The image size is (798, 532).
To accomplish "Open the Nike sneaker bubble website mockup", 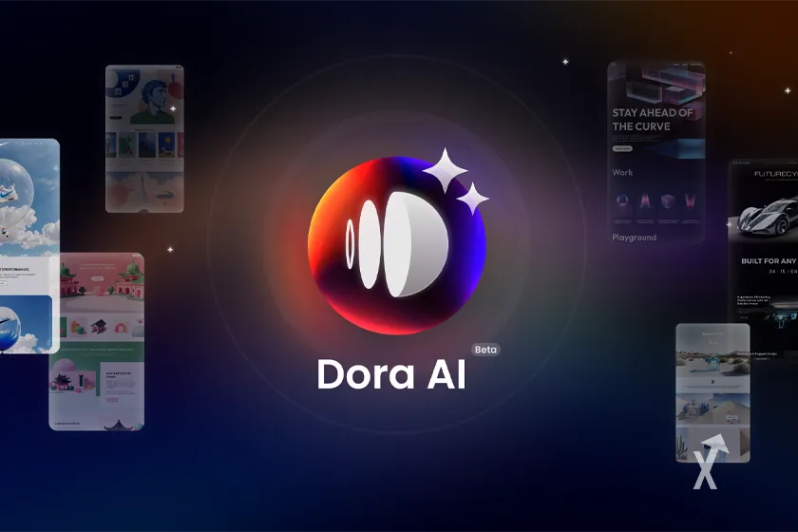I will (29, 246).
